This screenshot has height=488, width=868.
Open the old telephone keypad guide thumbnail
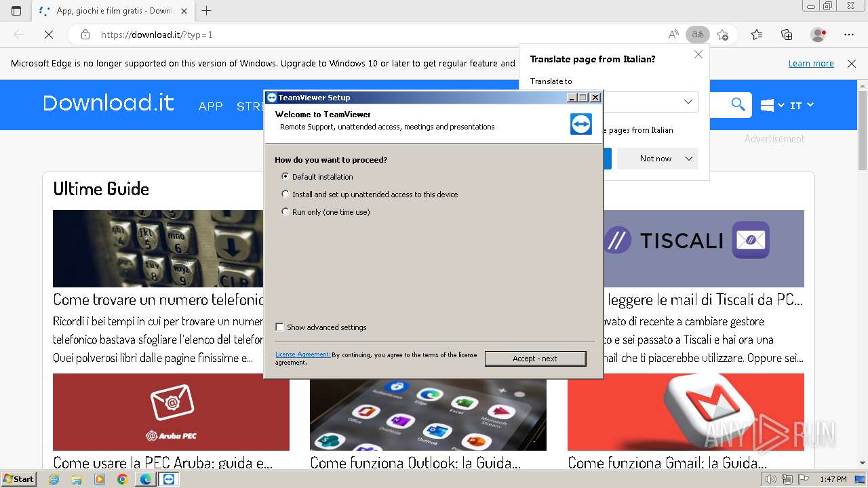[158, 249]
